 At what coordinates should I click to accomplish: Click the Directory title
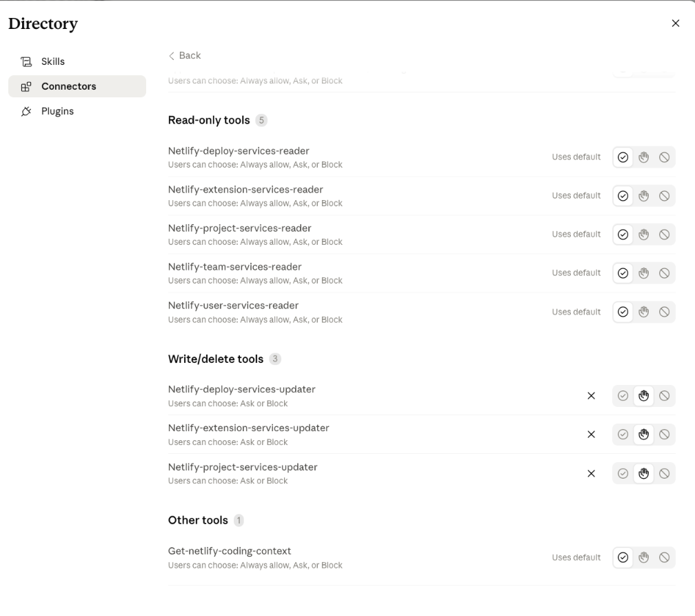[43, 23]
